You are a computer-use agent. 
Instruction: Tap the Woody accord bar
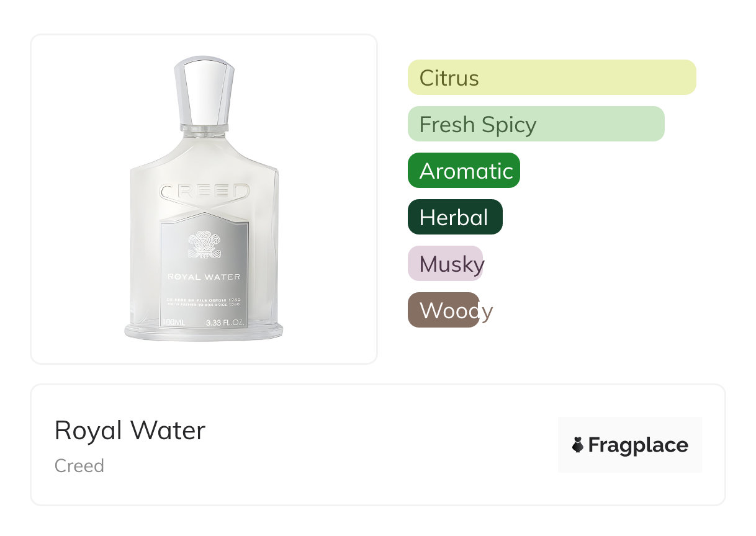[443, 310]
